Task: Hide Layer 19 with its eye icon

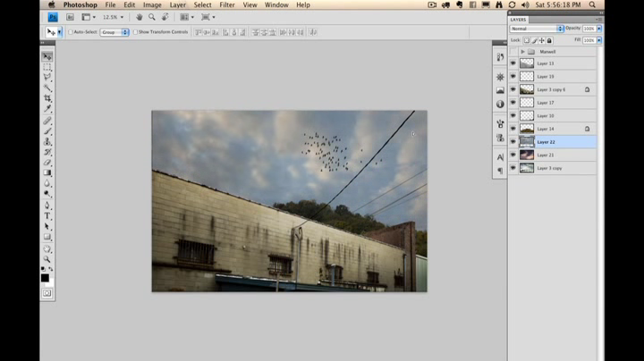Action: tap(513, 76)
